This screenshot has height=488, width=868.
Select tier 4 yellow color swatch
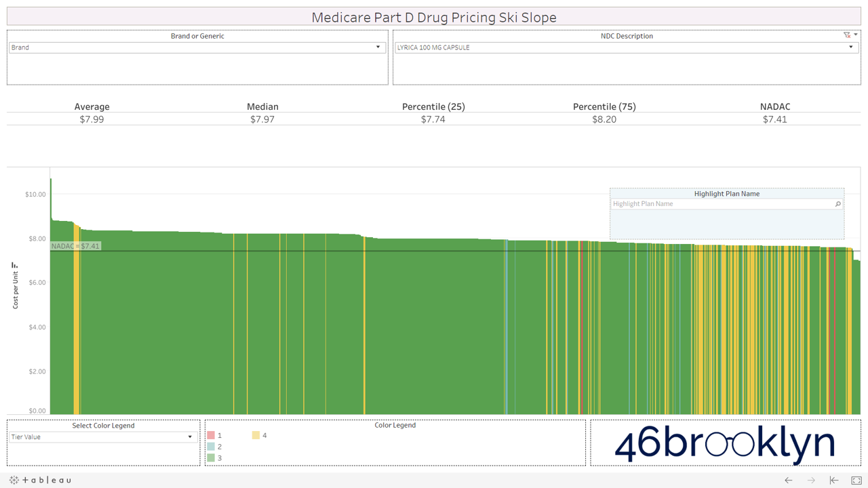(x=256, y=435)
